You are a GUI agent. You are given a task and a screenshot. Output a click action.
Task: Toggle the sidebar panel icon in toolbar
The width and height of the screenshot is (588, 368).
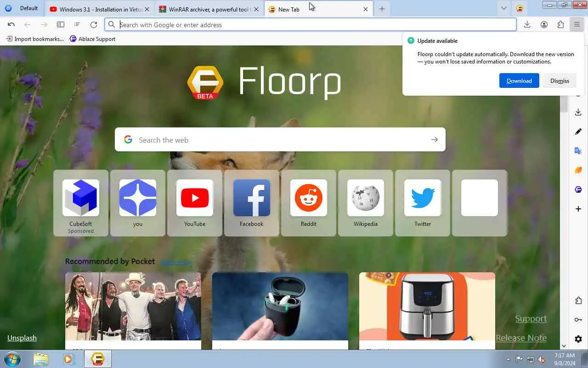pos(61,25)
